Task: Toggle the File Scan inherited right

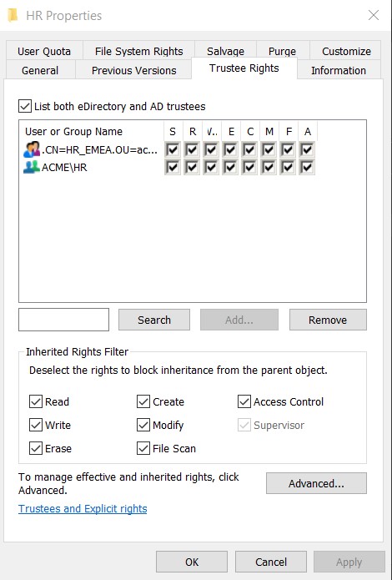Action: [x=143, y=448]
